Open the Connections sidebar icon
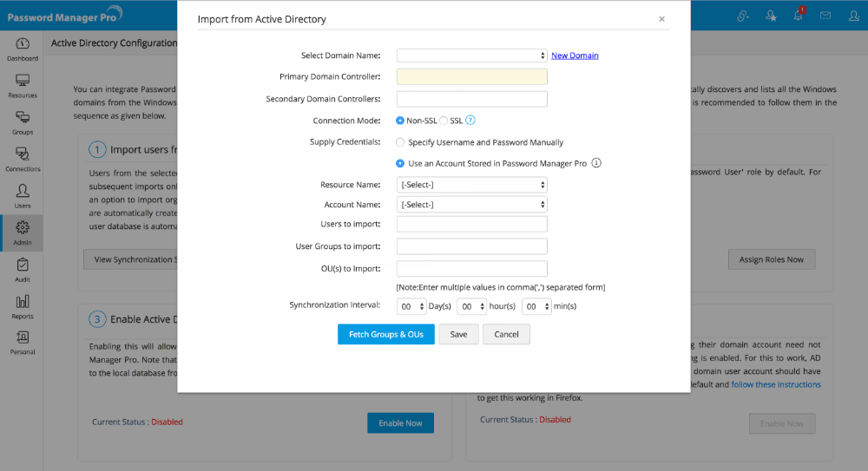Image resolution: width=868 pixels, height=471 pixels. tap(23, 158)
